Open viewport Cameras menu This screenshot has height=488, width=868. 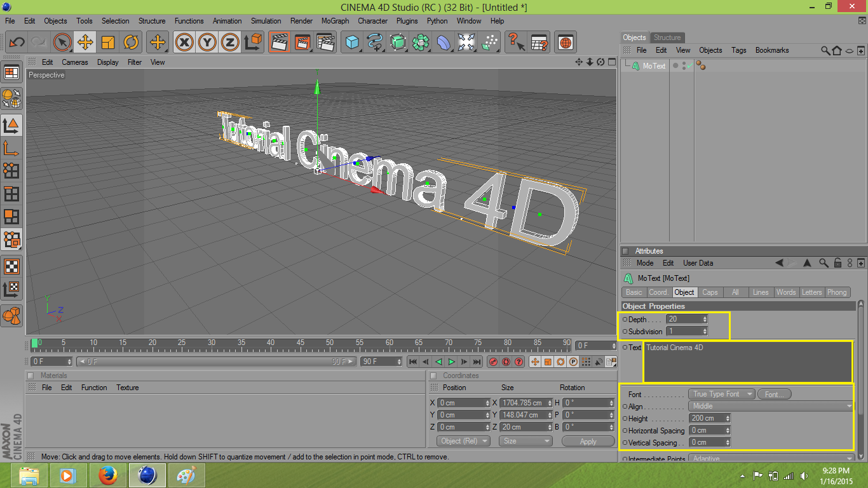pyautogui.click(x=75, y=62)
